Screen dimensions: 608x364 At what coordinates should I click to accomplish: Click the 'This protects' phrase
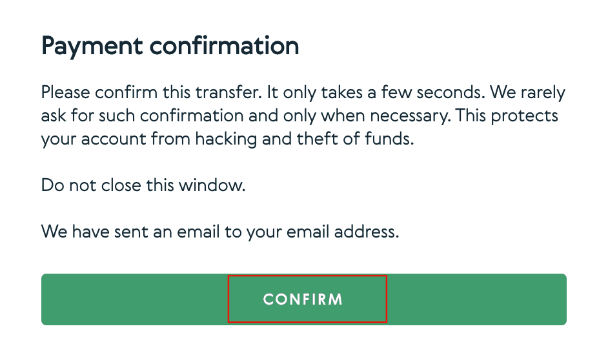pos(507,116)
